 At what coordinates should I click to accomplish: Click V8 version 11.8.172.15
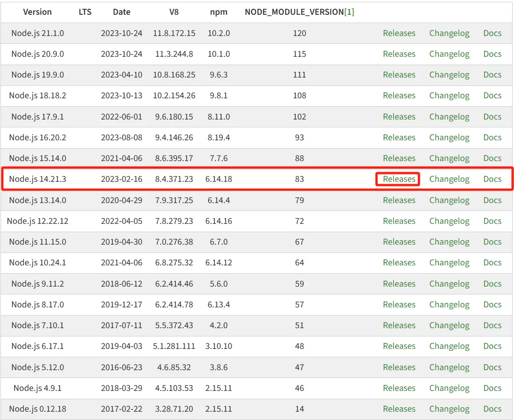pyautogui.click(x=174, y=33)
